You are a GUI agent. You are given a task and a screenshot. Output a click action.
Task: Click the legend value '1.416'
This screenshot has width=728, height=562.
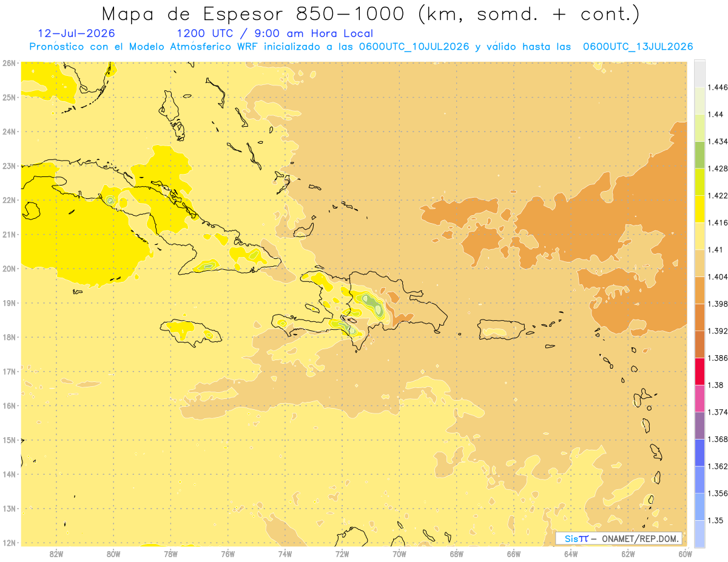click(718, 222)
